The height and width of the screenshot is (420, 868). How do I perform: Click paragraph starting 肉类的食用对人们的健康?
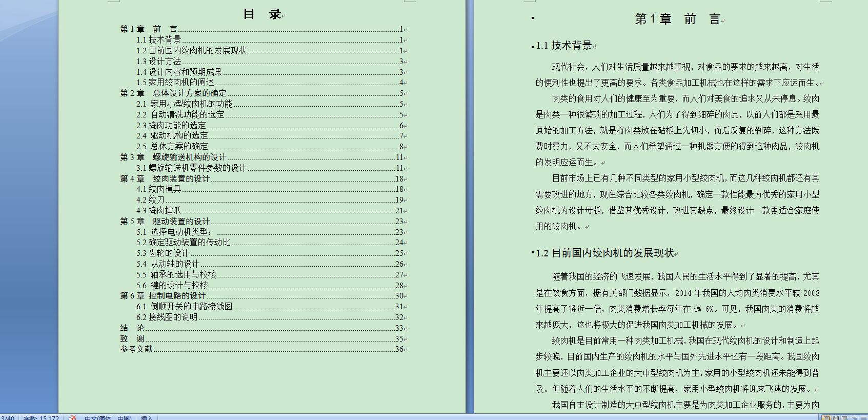678,130
